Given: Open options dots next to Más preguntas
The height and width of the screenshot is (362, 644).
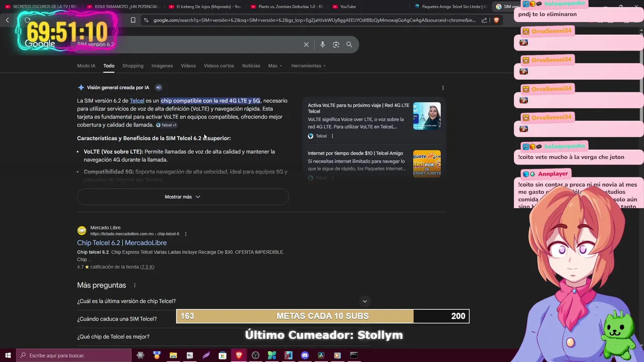Looking at the screenshot, I should coord(134,285).
